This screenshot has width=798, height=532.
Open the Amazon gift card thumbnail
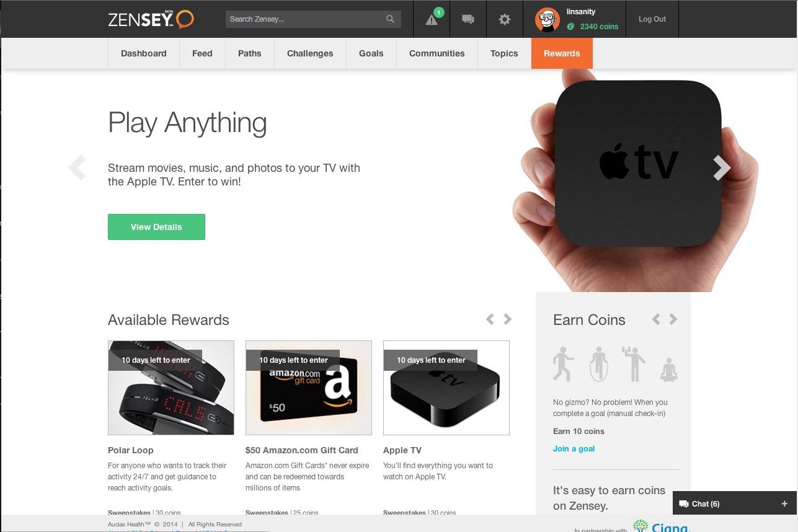(x=309, y=388)
